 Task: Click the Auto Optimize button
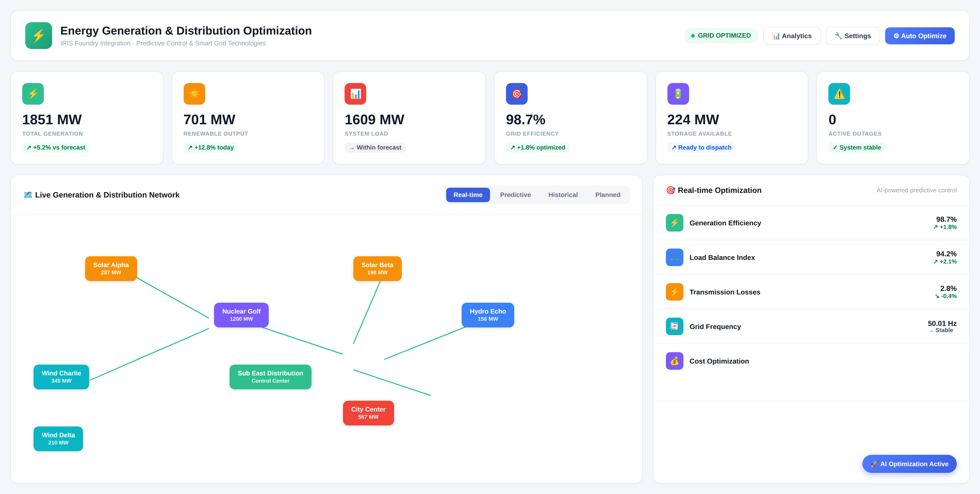(919, 36)
